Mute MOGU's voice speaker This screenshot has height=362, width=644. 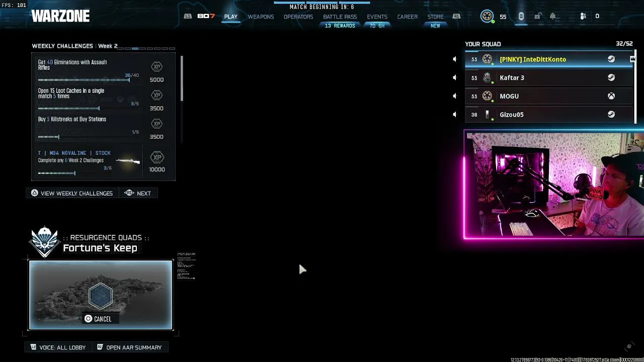(454, 96)
